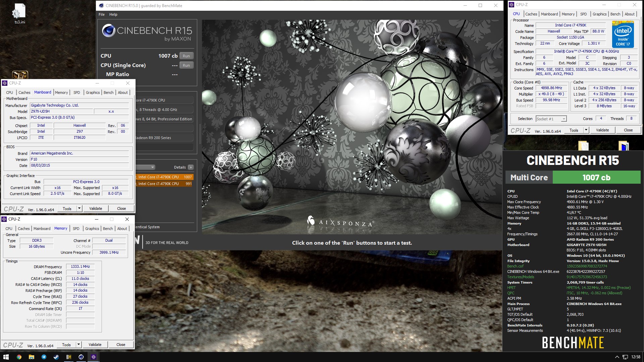Select the 991 score ranking row
644x362 pixels.
coord(164,184)
